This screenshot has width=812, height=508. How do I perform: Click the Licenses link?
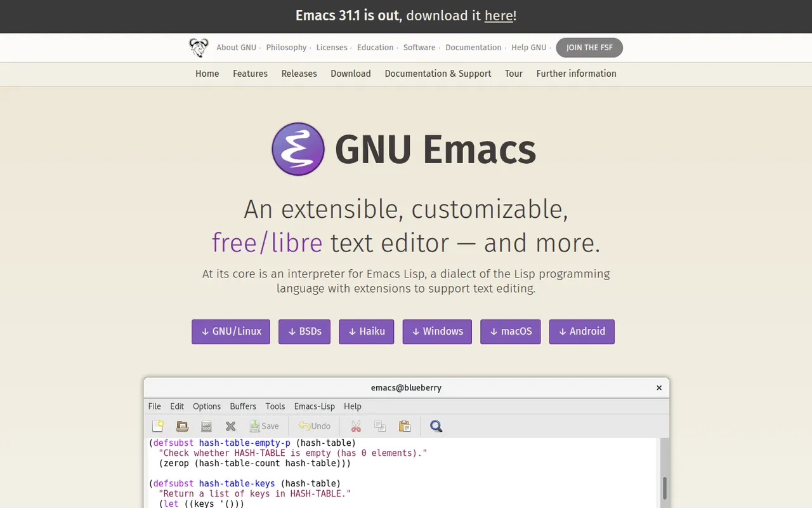click(x=332, y=48)
